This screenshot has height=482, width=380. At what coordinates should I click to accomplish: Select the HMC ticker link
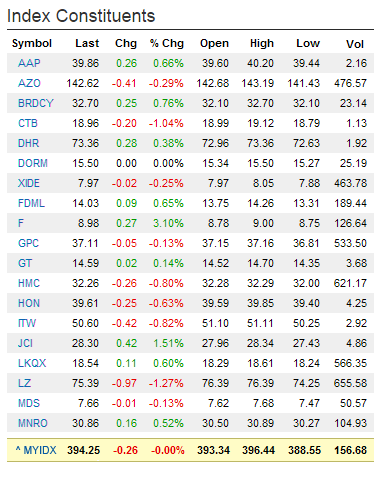click(x=29, y=283)
